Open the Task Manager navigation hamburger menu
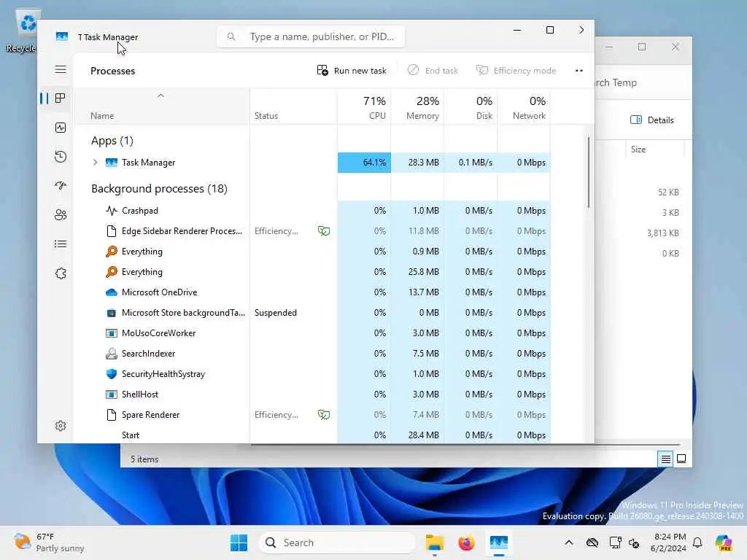Viewport: 747px width, 560px height. coord(61,69)
